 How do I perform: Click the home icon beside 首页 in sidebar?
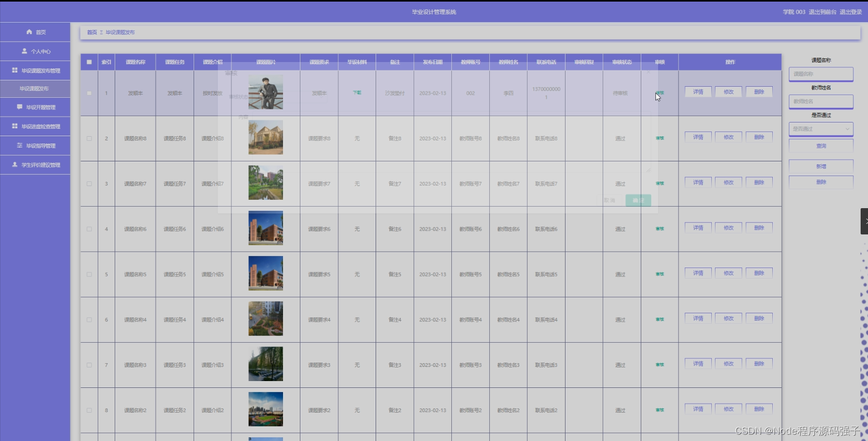click(x=29, y=32)
